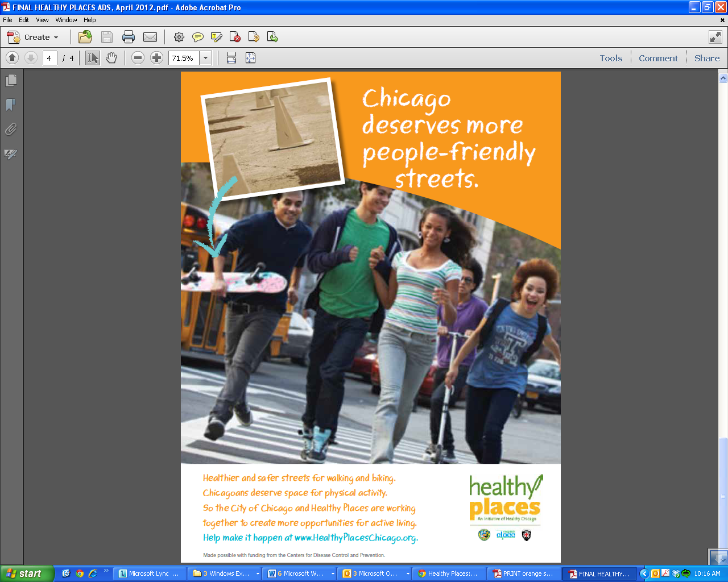Open a file with the folder icon
The height and width of the screenshot is (582, 728).
[x=85, y=37]
